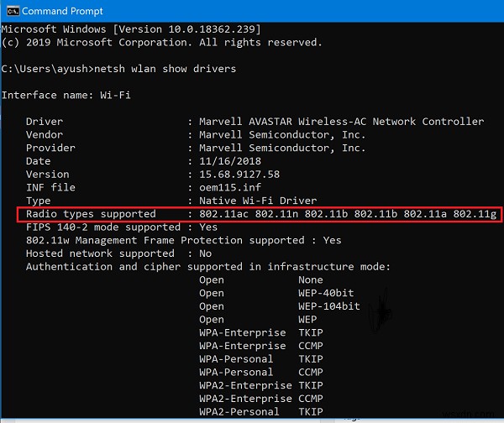504x423 pixels.
Task: Click the 802.11ac radio type value
Action: pyautogui.click(x=223, y=214)
